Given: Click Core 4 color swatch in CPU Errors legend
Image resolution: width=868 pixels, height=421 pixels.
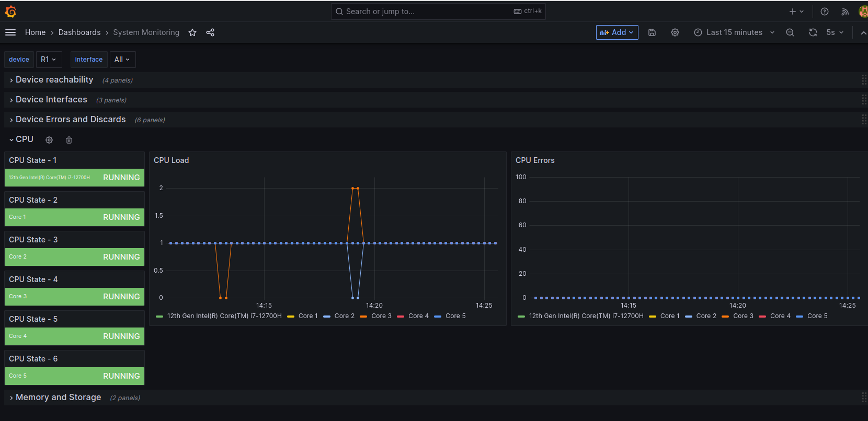Looking at the screenshot, I should click(762, 317).
